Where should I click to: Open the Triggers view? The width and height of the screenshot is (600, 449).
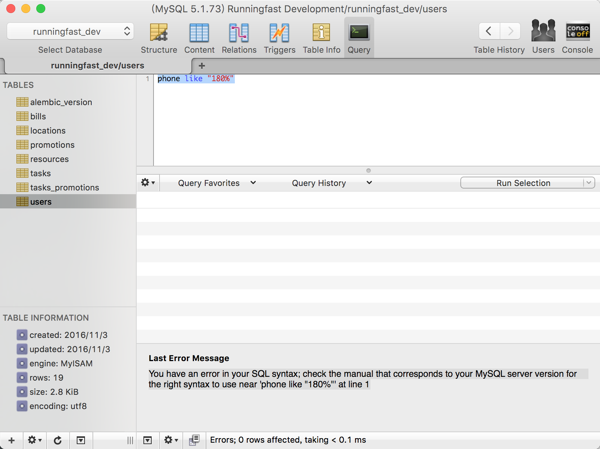(279, 38)
